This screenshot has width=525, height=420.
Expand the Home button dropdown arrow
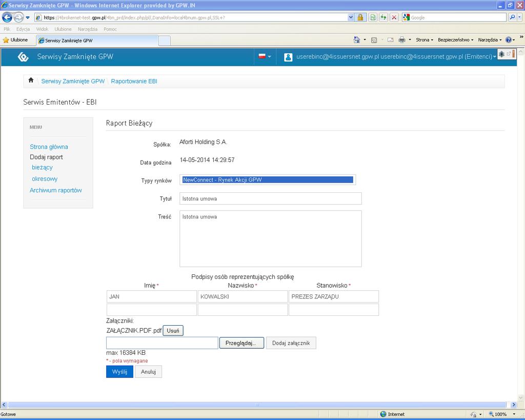click(365, 40)
